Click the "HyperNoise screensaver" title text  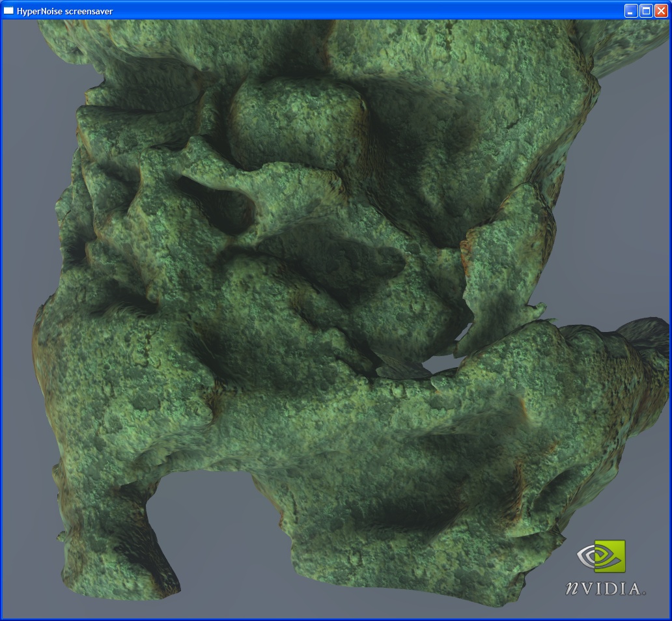click(64, 10)
